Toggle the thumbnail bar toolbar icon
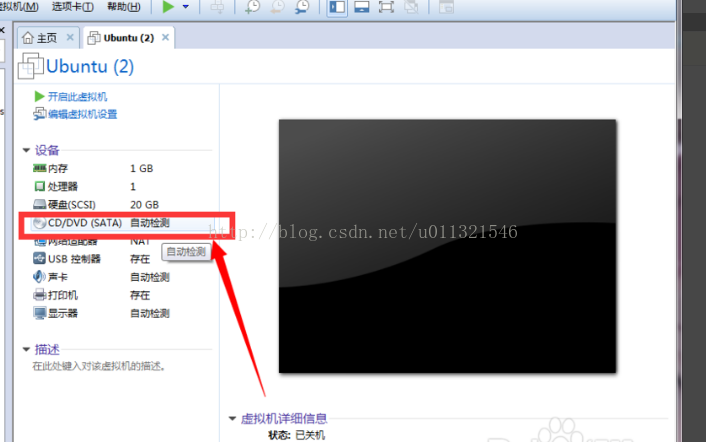This screenshot has height=442, width=706. coord(362,7)
